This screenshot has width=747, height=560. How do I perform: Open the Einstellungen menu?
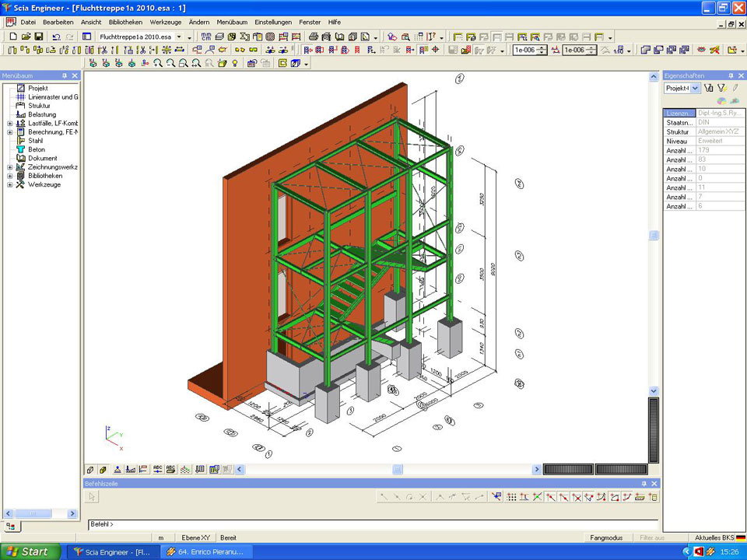(x=272, y=23)
